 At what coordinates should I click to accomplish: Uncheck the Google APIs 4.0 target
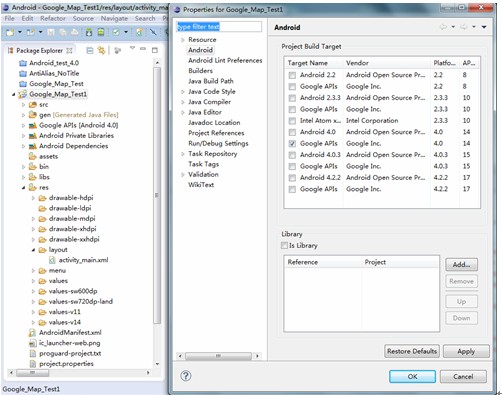pos(292,144)
